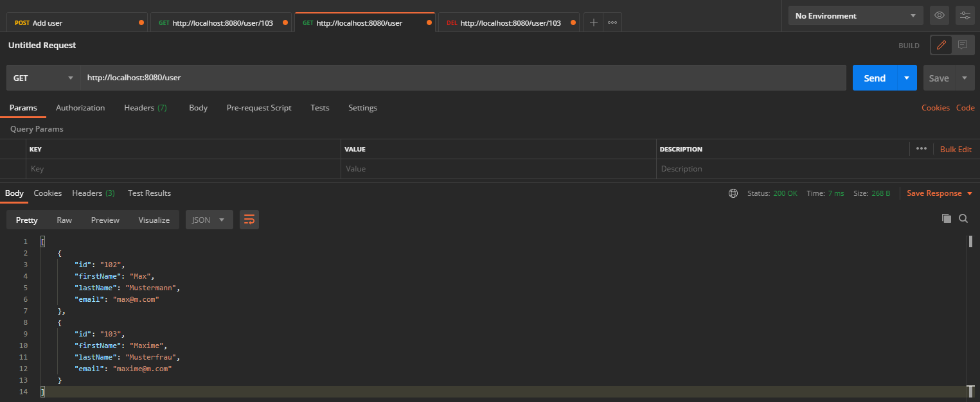The image size is (980, 402).
Task: Select Raw response view
Action: click(64, 220)
